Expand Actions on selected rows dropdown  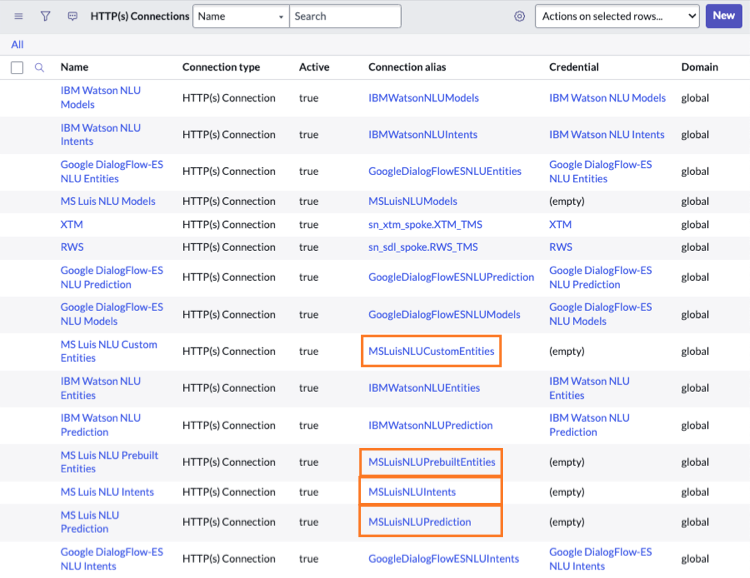(618, 16)
